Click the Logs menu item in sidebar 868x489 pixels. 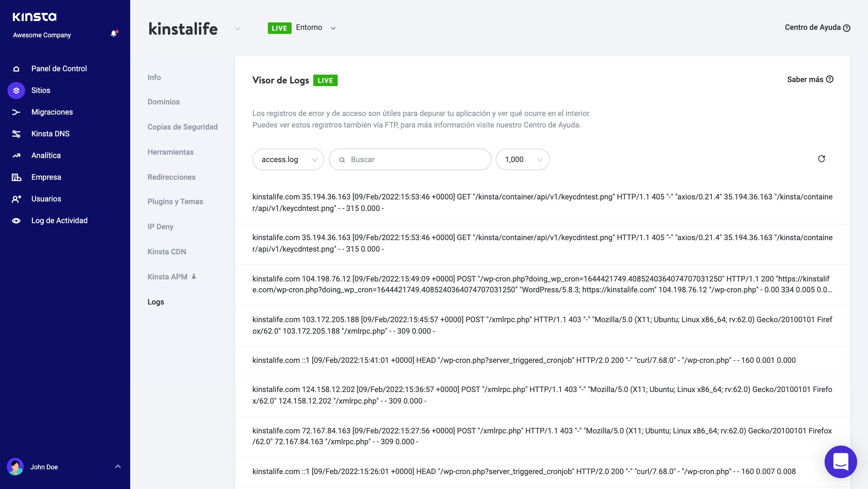[156, 302]
